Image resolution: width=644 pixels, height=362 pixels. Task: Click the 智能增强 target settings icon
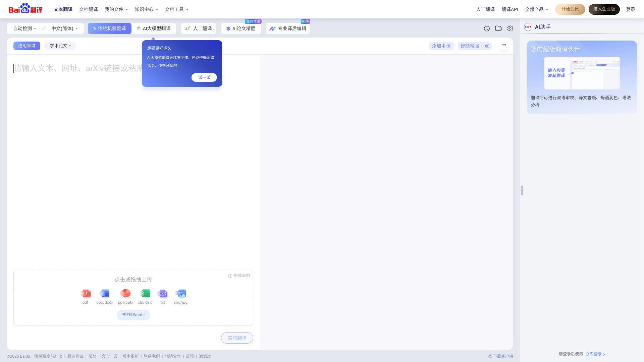487,46
